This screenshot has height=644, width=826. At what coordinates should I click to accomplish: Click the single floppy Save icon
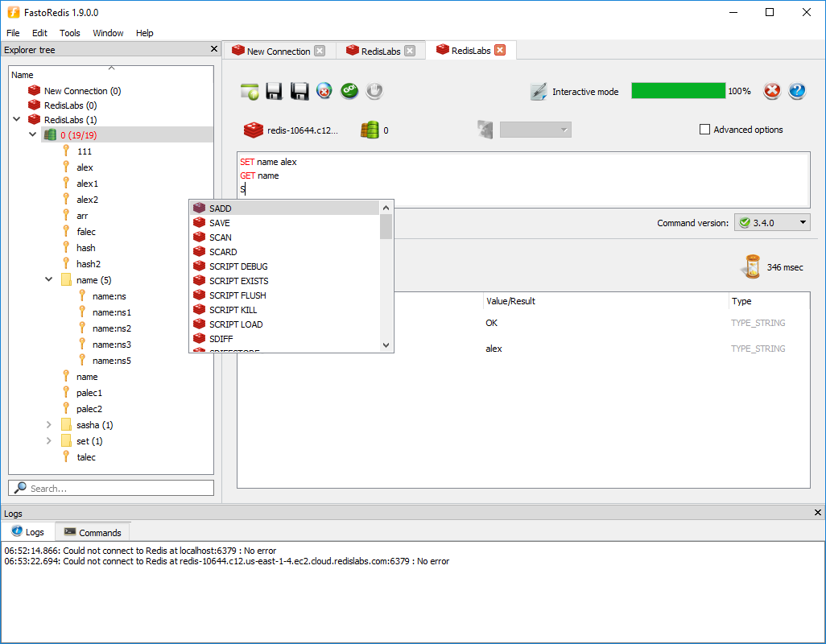click(274, 91)
